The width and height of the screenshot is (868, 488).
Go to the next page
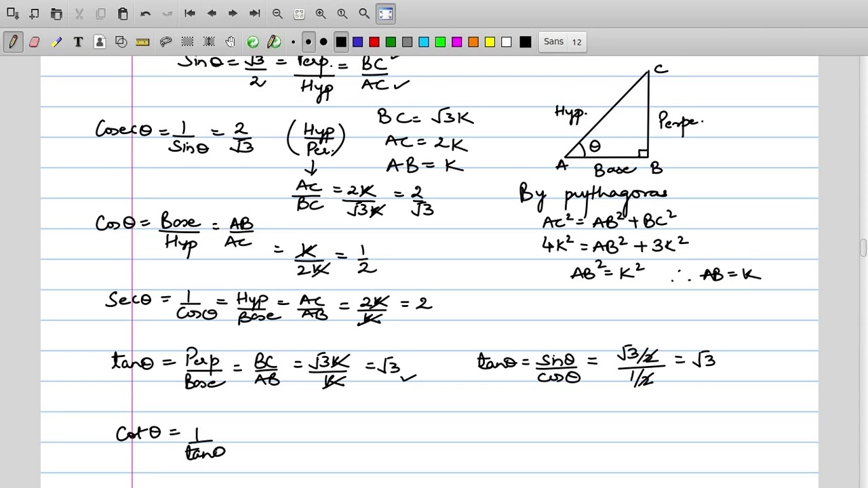tap(233, 14)
